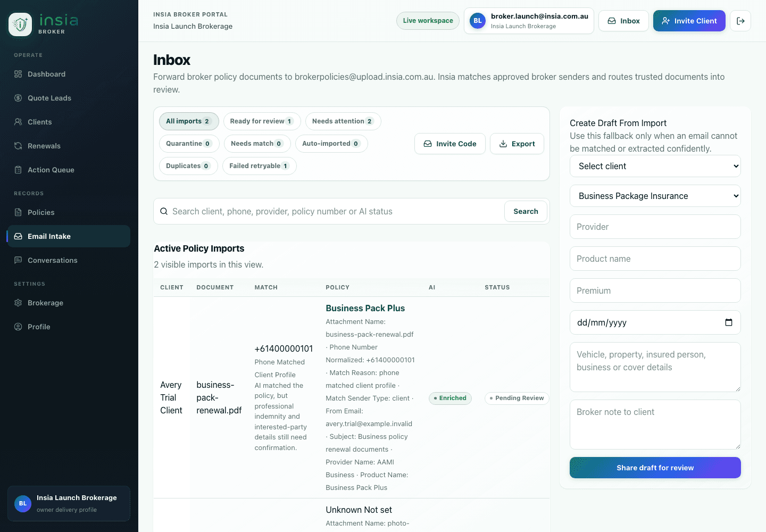Click the Search button
Image resolution: width=766 pixels, height=532 pixels.
(526, 211)
